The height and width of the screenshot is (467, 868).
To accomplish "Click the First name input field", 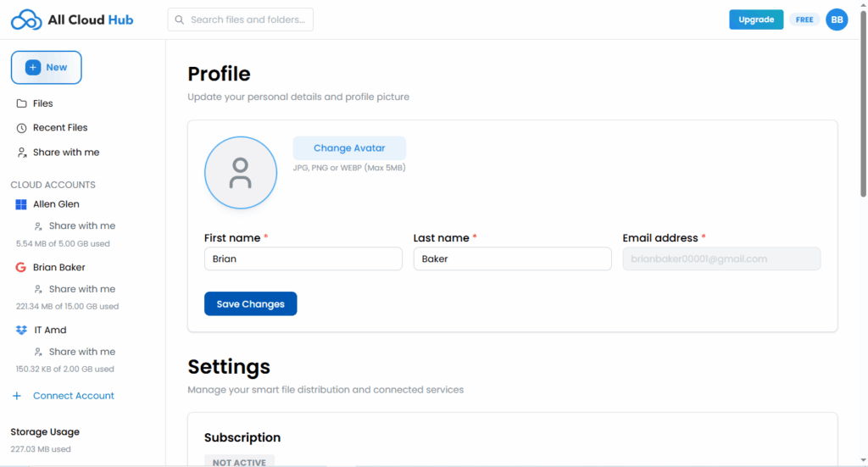I will click(x=303, y=259).
